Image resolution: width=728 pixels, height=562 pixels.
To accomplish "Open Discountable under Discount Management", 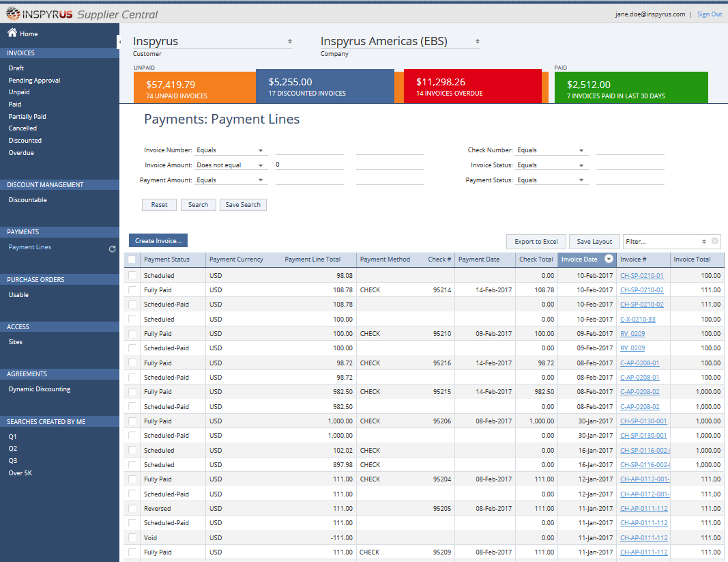I will pos(27,200).
